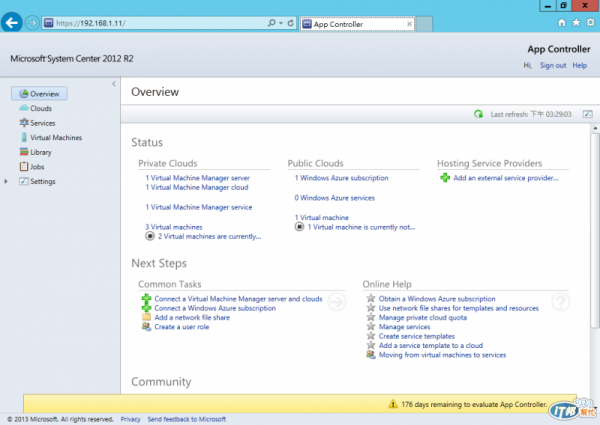Image resolution: width=600 pixels, height=425 pixels.
Task: Open 1 Virtual machine under Public Clouds
Action: 321,218
